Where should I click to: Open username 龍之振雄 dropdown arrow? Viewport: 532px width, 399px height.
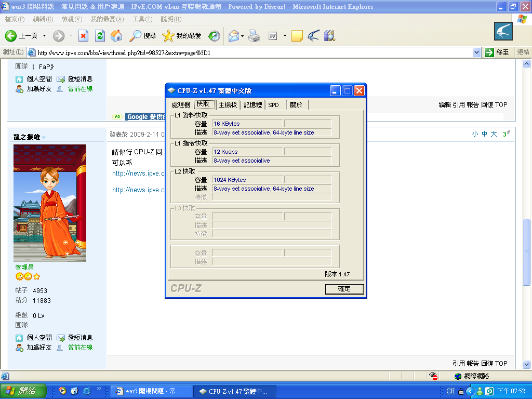point(44,137)
